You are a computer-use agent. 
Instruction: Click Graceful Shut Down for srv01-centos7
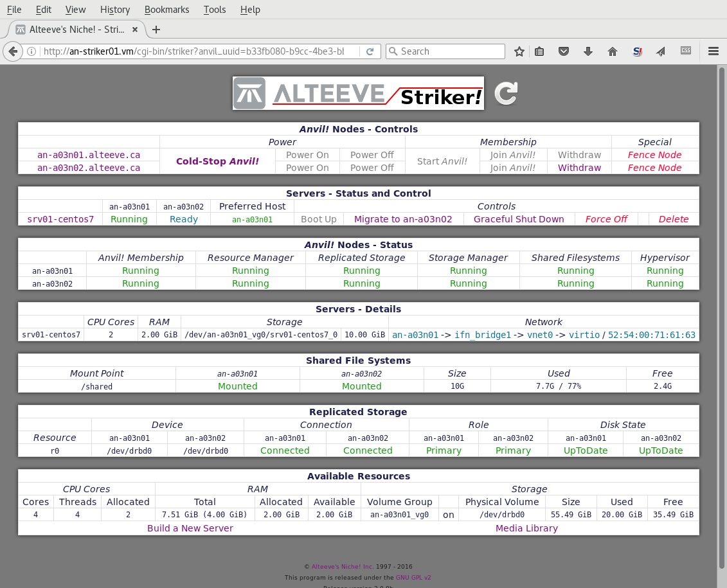519,219
